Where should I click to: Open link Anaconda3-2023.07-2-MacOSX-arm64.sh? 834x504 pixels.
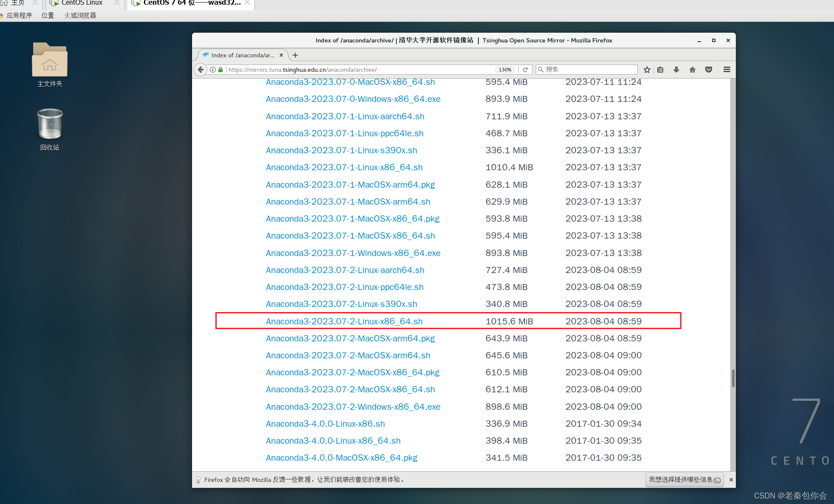(348, 355)
